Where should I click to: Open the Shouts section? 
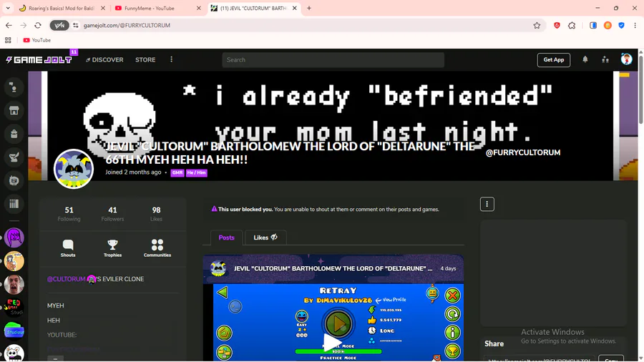coord(68,248)
